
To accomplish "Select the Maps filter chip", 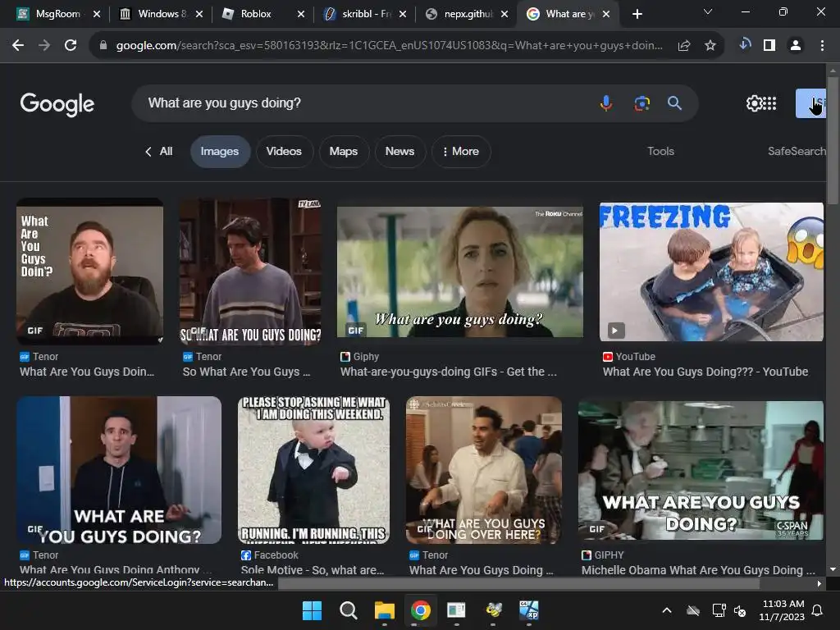I will click(344, 152).
